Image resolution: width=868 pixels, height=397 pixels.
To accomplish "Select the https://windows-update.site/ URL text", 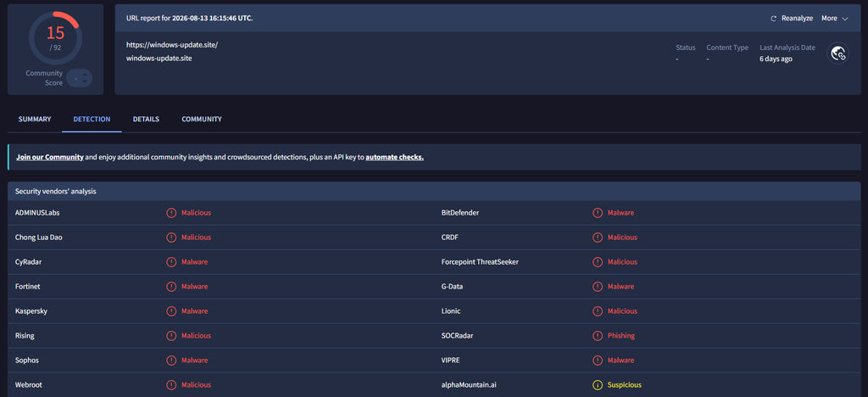I will click(172, 46).
